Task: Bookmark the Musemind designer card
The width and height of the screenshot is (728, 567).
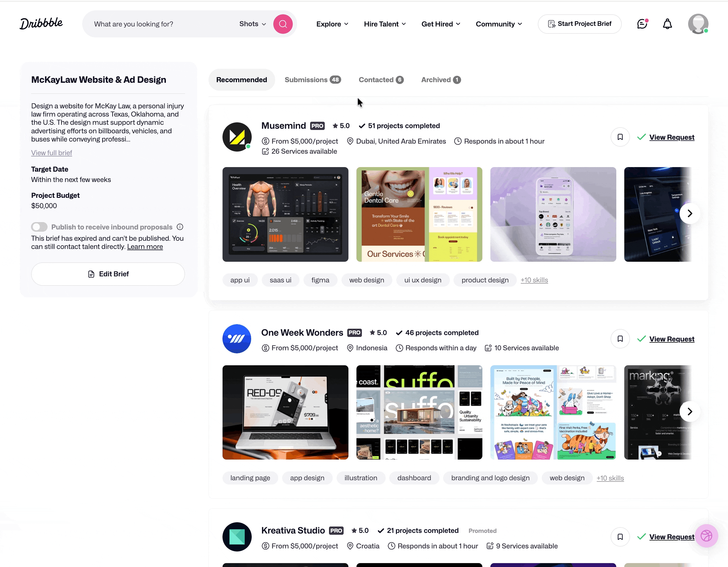Action: tap(620, 137)
